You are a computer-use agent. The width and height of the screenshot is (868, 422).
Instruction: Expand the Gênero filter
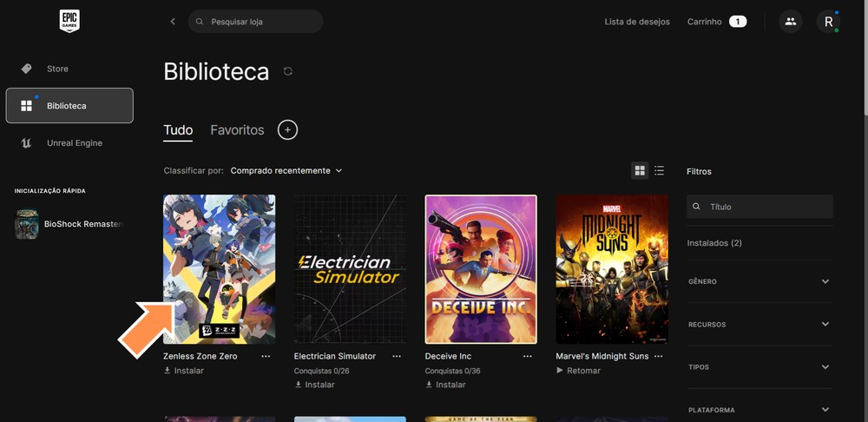tap(759, 281)
